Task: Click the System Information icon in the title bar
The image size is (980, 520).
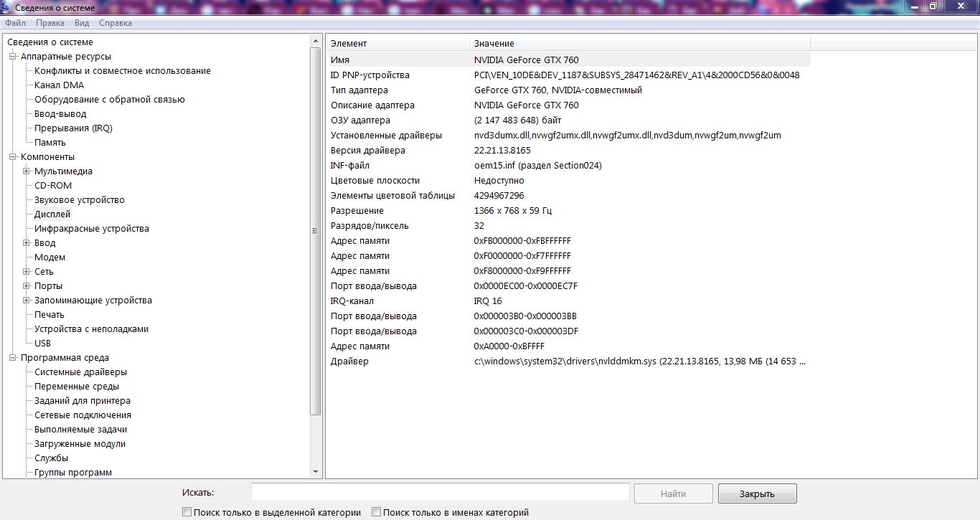Action: pyautogui.click(x=6, y=7)
